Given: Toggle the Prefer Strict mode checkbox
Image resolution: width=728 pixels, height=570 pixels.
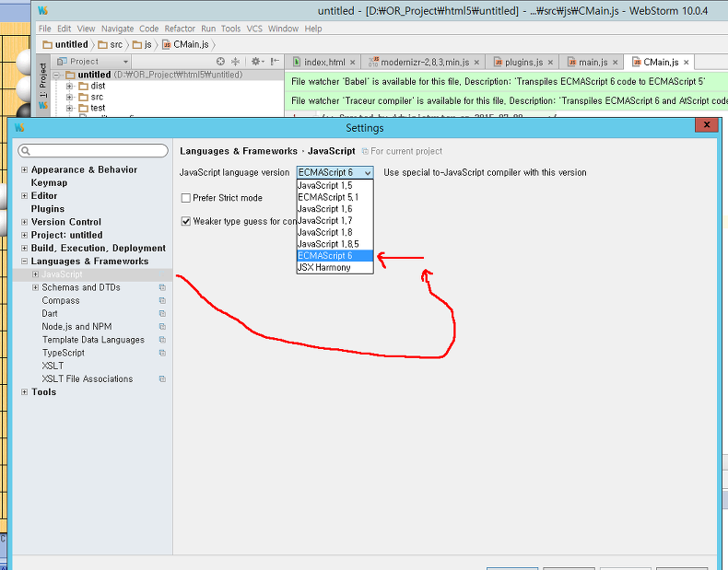Looking at the screenshot, I should (186, 198).
